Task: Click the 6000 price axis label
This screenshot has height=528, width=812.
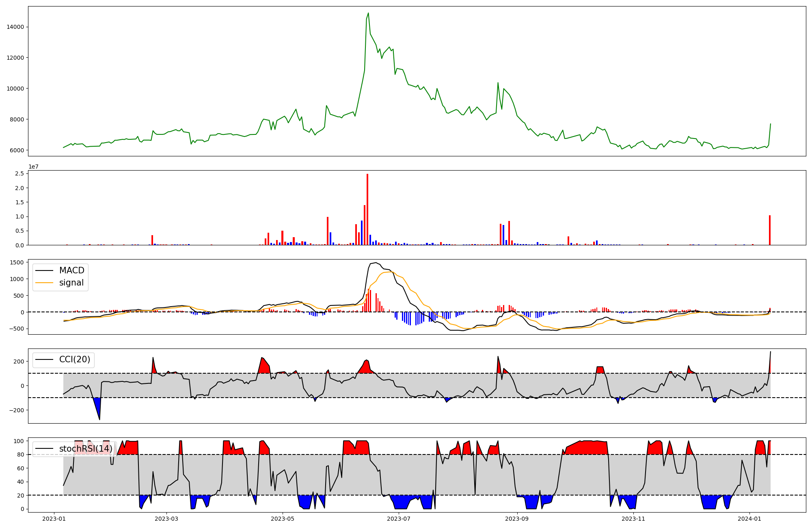Action: tap(17, 150)
